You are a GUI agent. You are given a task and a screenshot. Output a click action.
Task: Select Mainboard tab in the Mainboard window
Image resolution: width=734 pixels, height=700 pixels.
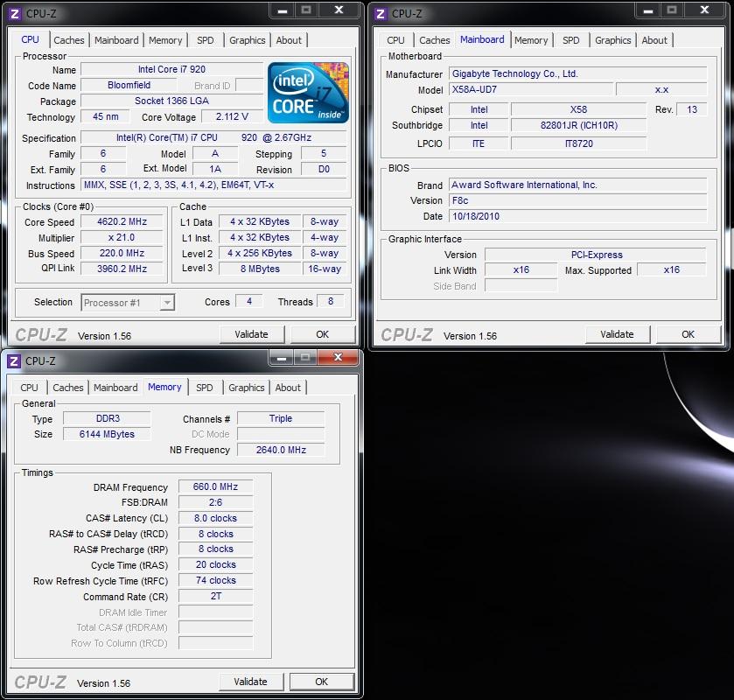(x=482, y=39)
